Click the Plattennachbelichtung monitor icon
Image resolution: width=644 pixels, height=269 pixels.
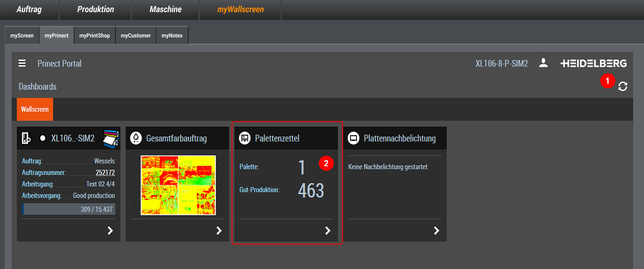coord(354,138)
